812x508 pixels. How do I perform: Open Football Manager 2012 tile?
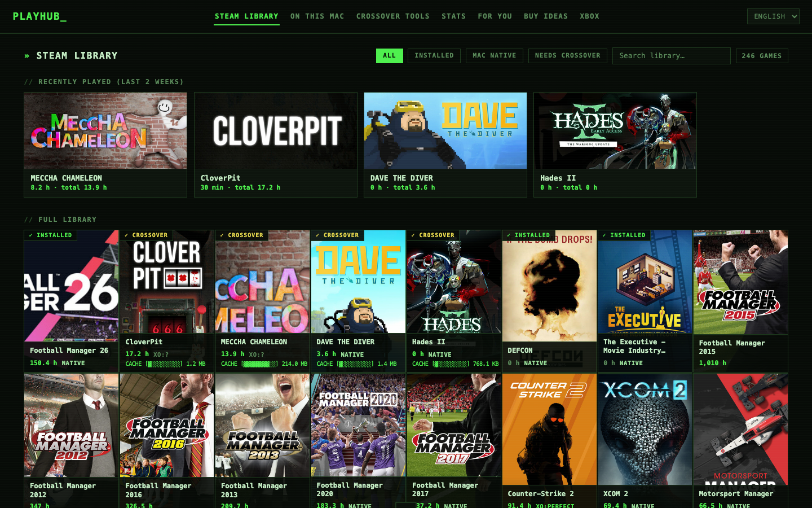72,441
